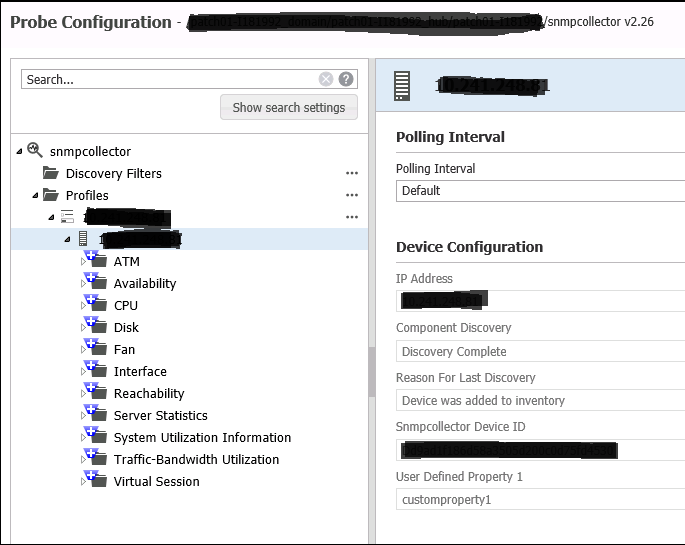Click the CPU folder icon

point(97,304)
